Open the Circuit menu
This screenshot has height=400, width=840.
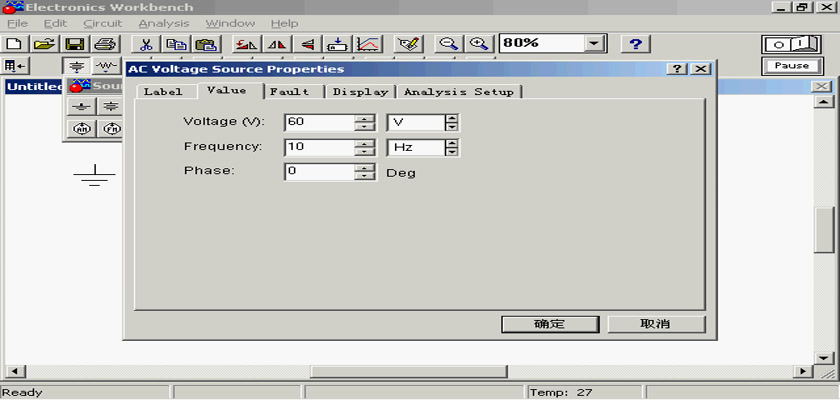click(103, 24)
